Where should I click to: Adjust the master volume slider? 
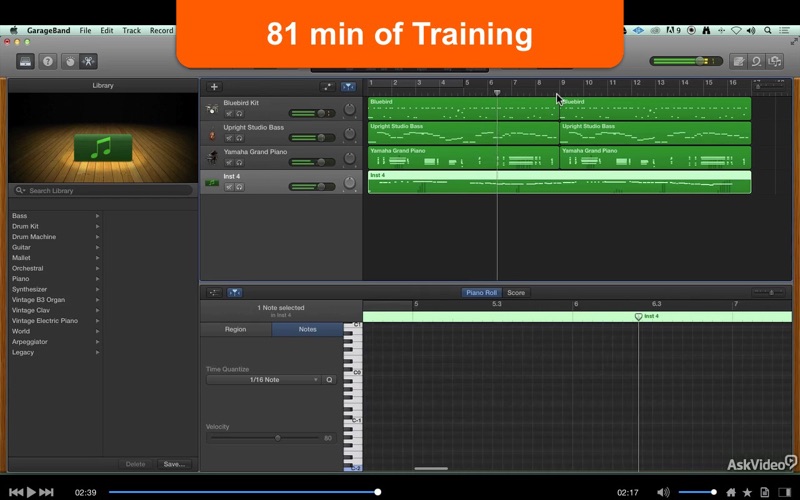(686, 61)
